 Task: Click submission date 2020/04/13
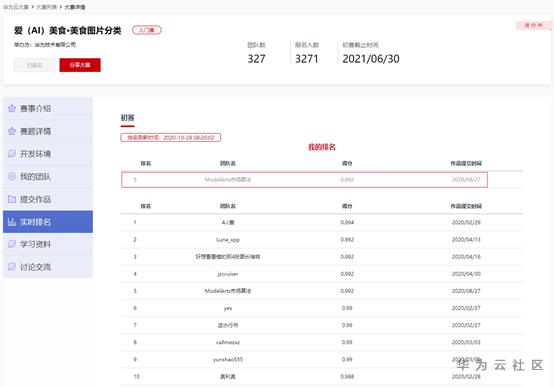point(466,240)
